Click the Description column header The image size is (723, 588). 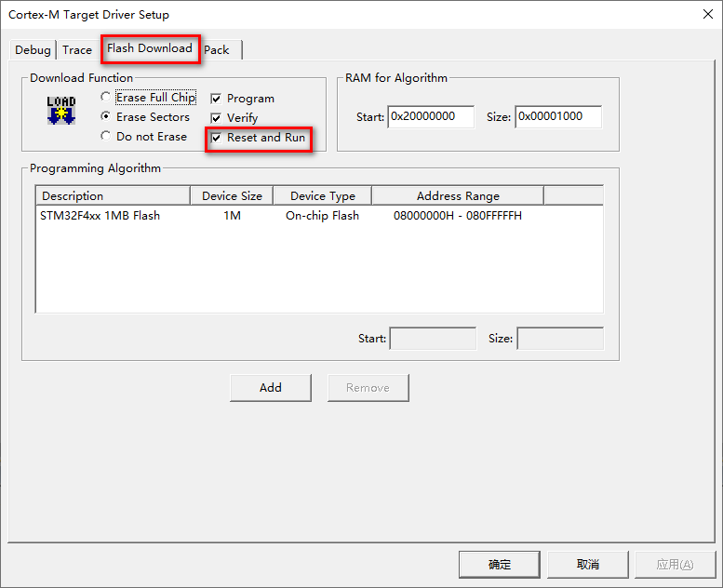pyautogui.click(x=113, y=196)
